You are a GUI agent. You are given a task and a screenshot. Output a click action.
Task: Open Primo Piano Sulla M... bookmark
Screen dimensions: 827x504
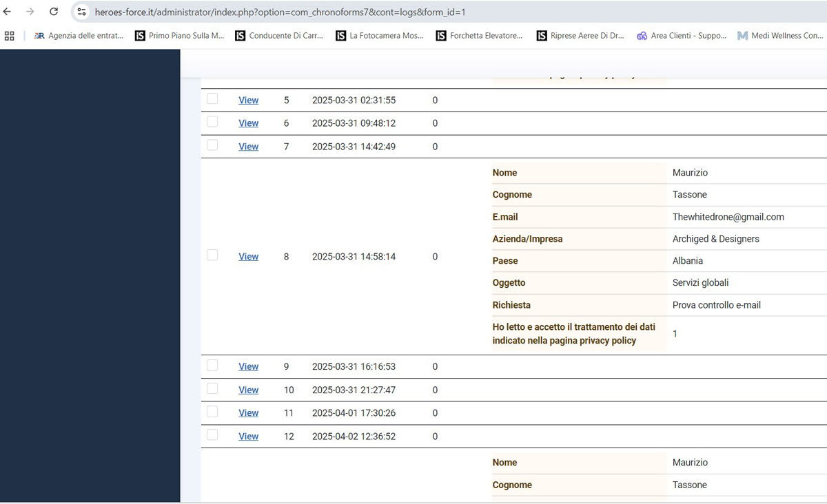point(179,36)
